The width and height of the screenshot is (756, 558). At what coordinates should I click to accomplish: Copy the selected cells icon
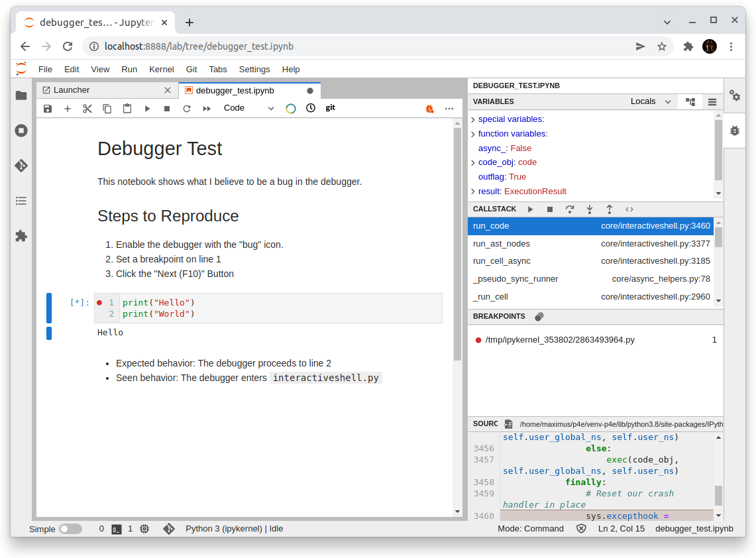107,109
